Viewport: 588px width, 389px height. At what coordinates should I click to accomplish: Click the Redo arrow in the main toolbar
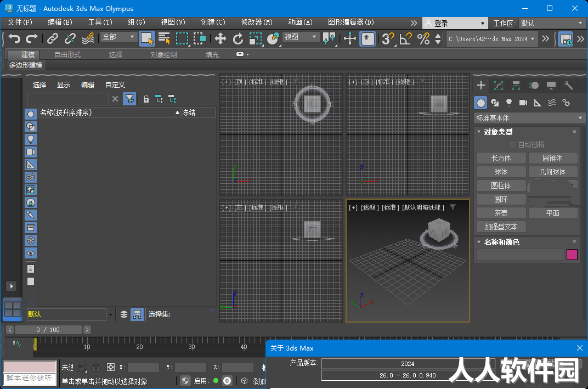(31, 38)
